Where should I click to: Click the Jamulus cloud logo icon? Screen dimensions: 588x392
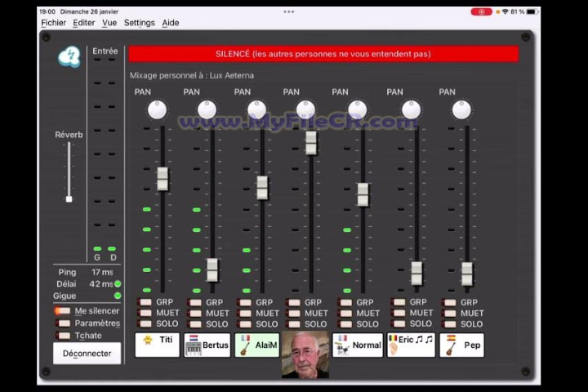[x=69, y=57]
